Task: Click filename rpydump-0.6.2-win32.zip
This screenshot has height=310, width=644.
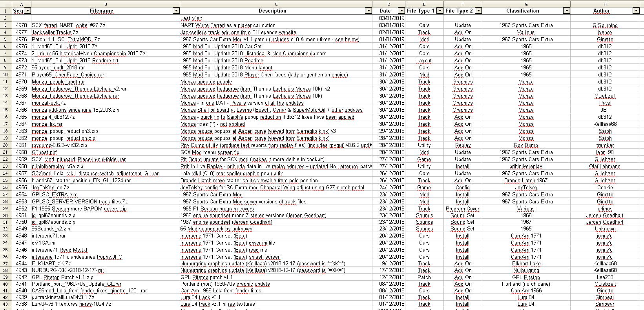Action: point(59,145)
